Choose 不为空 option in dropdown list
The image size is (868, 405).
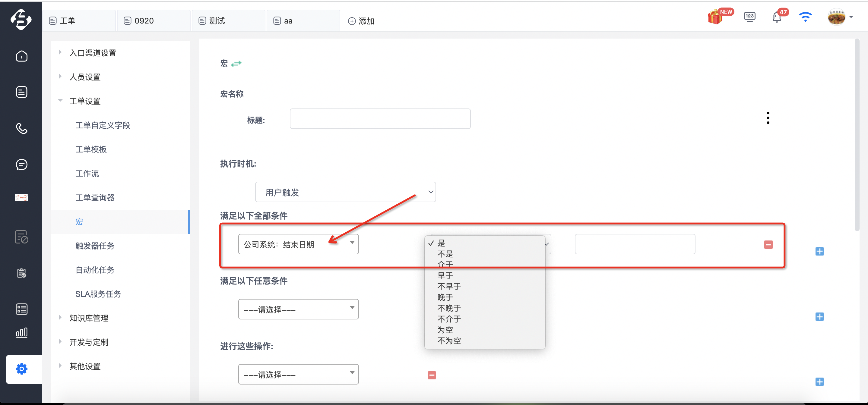point(449,341)
